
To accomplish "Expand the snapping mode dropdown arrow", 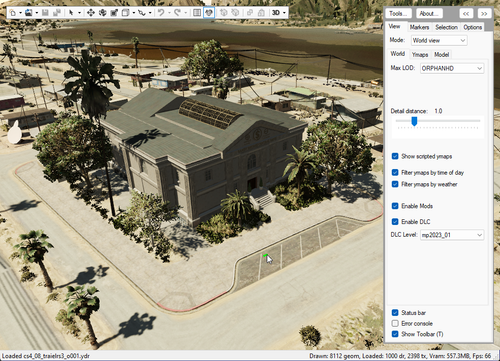I will click(150, 13).
